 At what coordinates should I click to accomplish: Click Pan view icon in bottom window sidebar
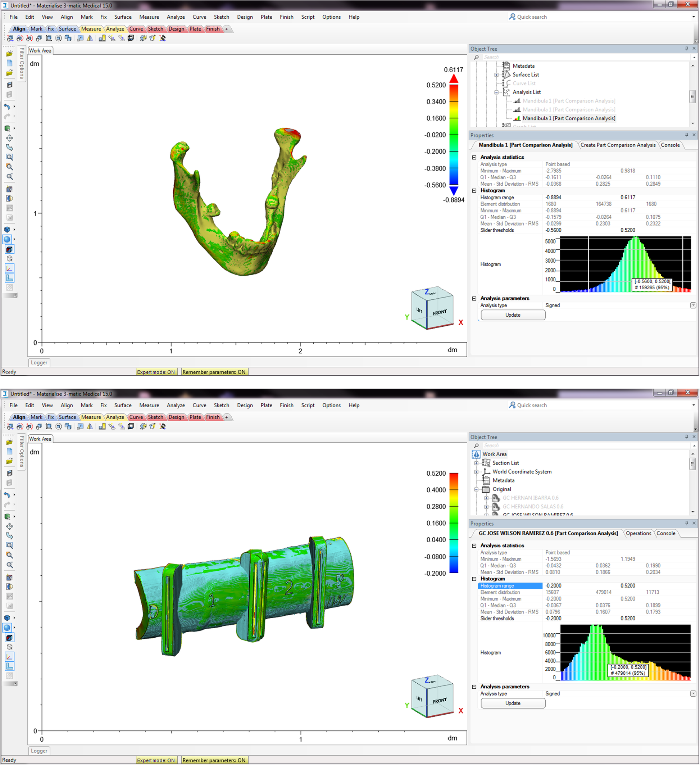(x=9, y=526)
